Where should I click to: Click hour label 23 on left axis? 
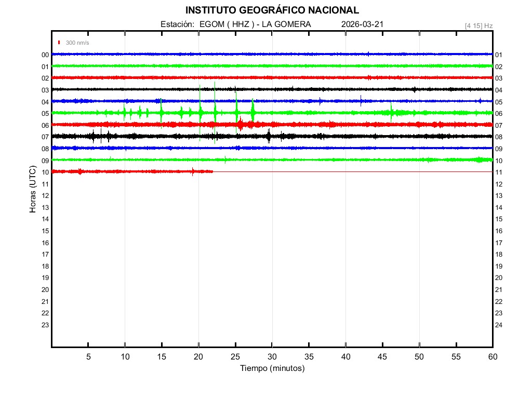pos(45,325)
